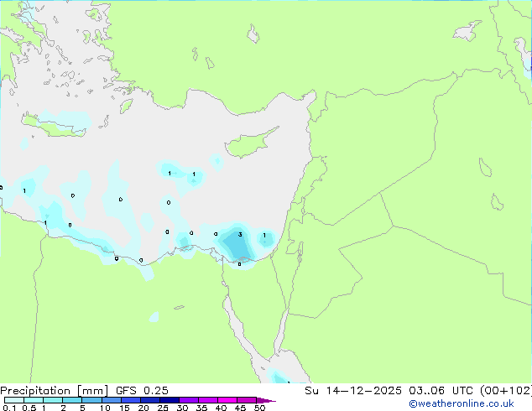Click the lightest 0.1–0.5 mm legend swatch
This screenshot has width=532, height=411.
(14, 400)
